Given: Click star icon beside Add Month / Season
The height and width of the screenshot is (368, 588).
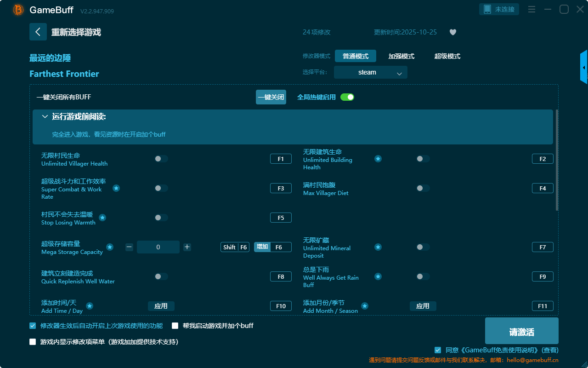Looking at the screenshot, I should tap(364, 306).
